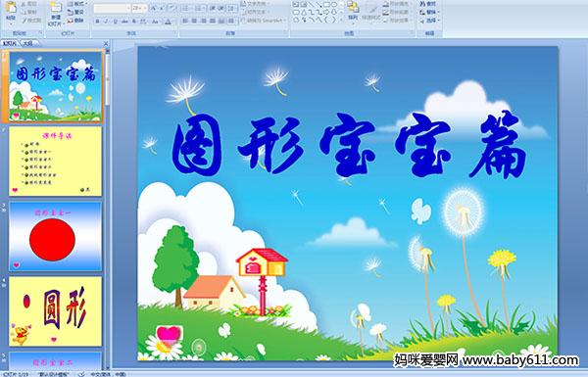
Task: Open the font size dropdown
Action: [139, 8]
